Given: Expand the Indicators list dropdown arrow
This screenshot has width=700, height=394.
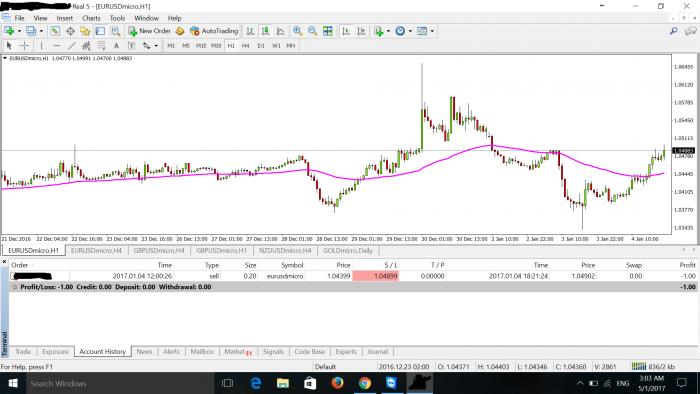Looking at the screenshot, I should (388, 31).
